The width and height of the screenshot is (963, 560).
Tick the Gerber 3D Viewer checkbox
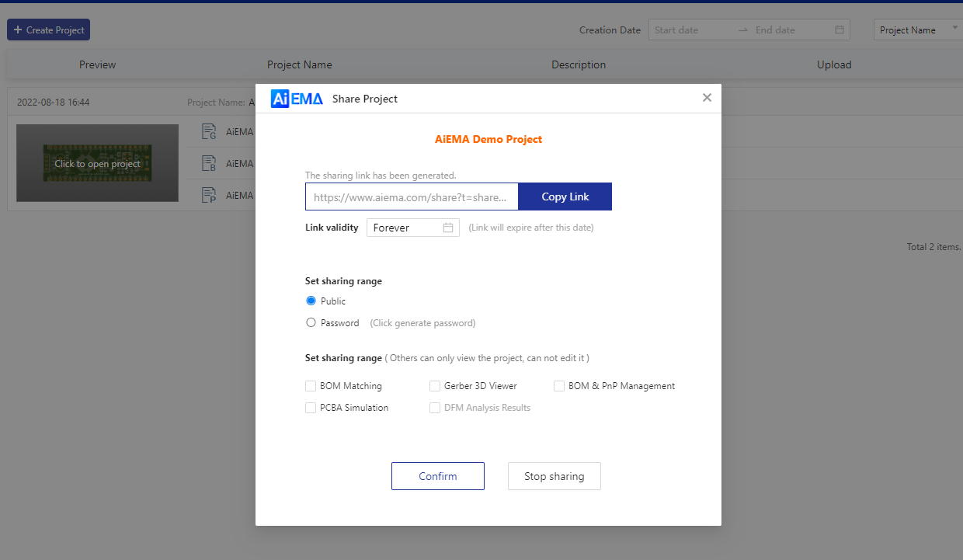pyautogui.click(x=435, y=386)
